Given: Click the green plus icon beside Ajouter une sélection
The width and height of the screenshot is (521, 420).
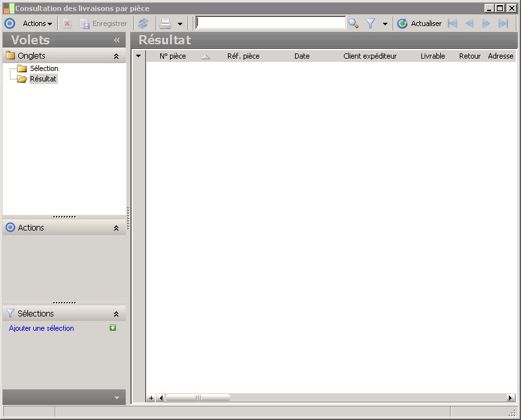Looking at the screenshot, I should (x=113, y=328).
